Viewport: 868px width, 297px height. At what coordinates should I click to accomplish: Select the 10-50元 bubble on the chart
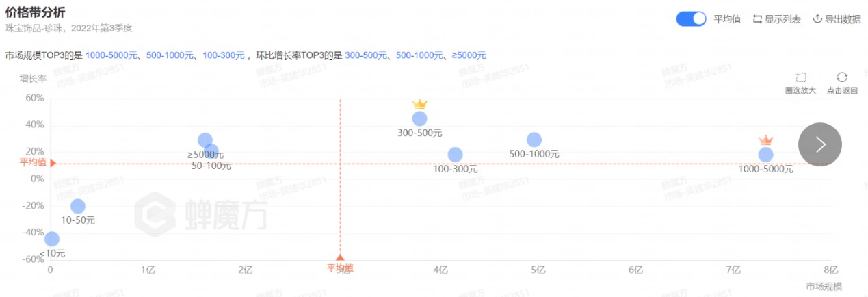(x=78, y=206)
